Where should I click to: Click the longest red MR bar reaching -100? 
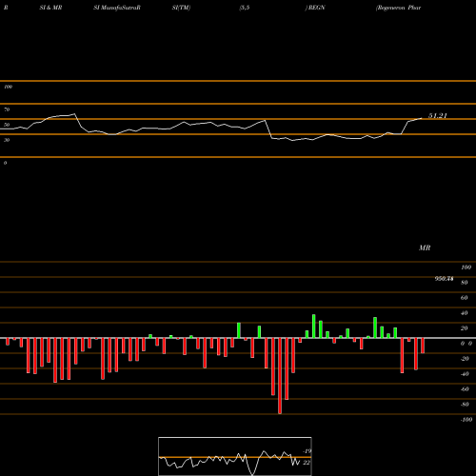point(280,376)
